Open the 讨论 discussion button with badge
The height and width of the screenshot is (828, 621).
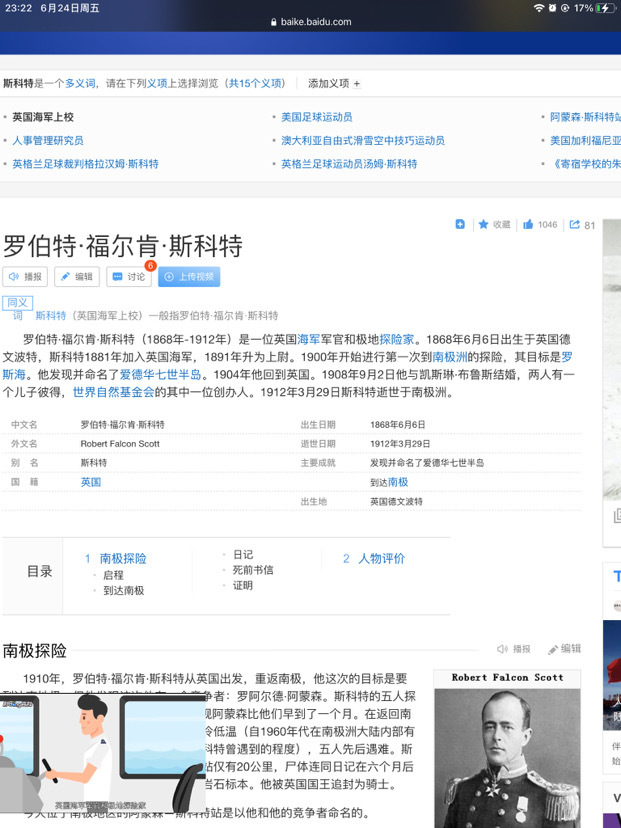tap(129, 277)
